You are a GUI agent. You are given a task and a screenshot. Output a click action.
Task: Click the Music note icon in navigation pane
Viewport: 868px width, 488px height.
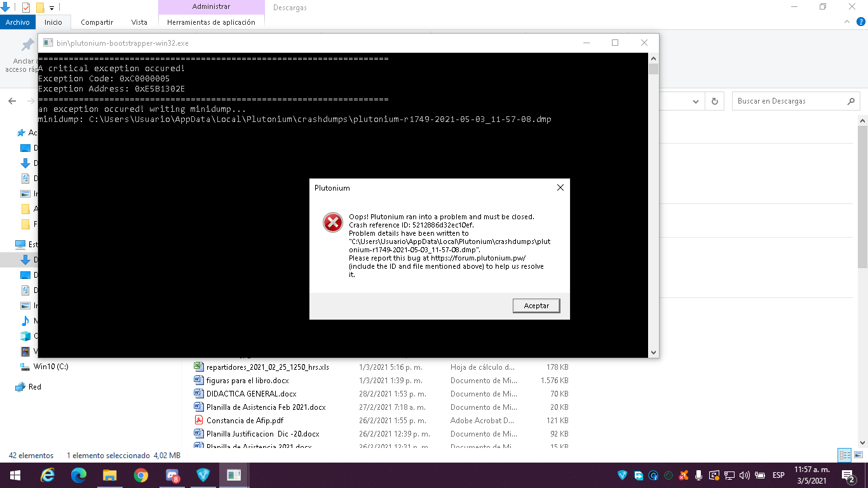click(x=25, y=321)
